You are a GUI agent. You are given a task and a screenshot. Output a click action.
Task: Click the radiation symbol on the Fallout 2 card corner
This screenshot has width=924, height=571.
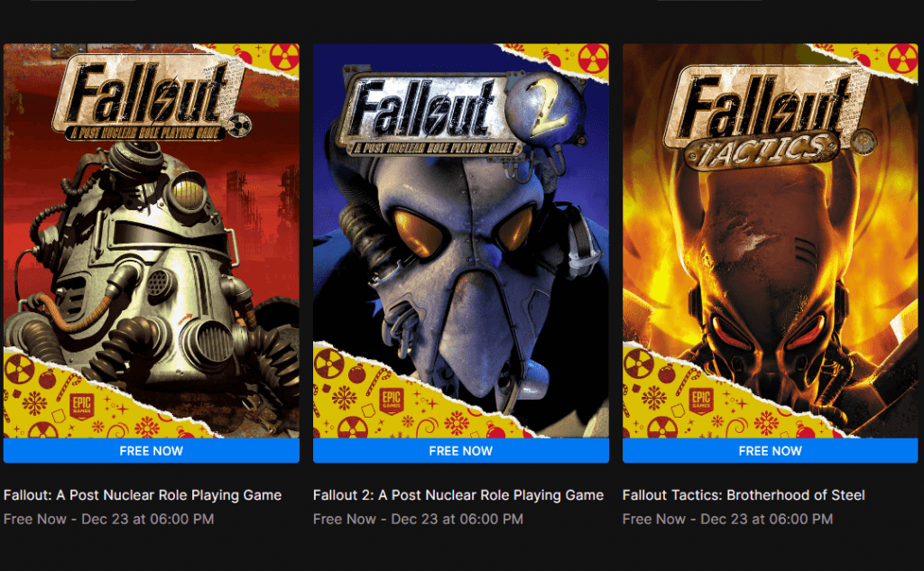tap(593, 58)
